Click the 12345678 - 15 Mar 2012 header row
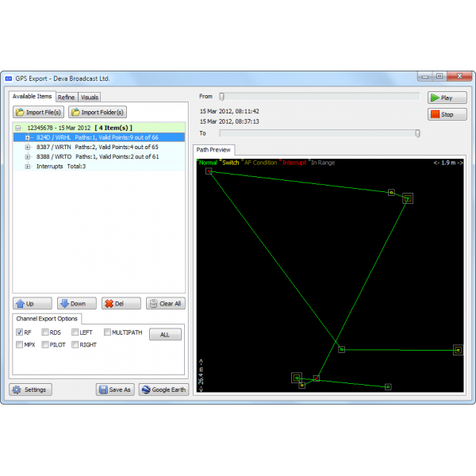Screen dimensions: 476x476 pos(99,128)
